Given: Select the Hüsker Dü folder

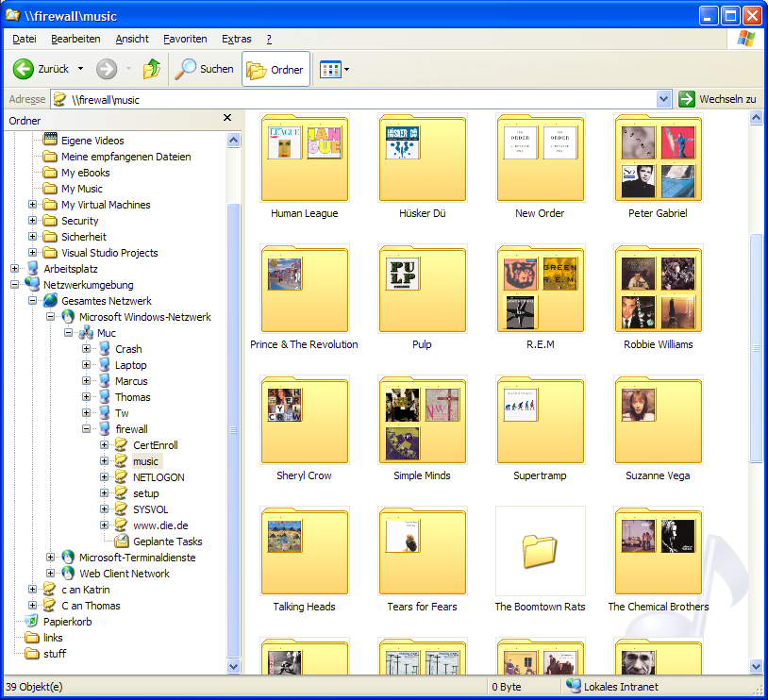Looking at the screenshot, I should click(422, 158).
